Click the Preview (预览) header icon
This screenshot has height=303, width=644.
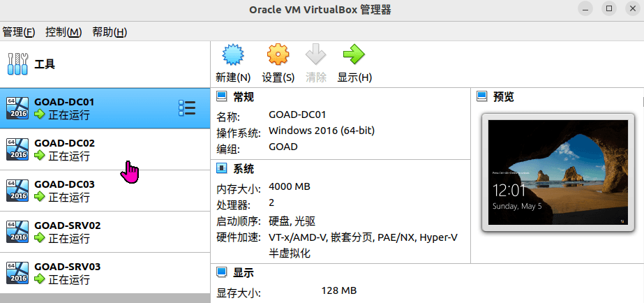pos(481,96)
